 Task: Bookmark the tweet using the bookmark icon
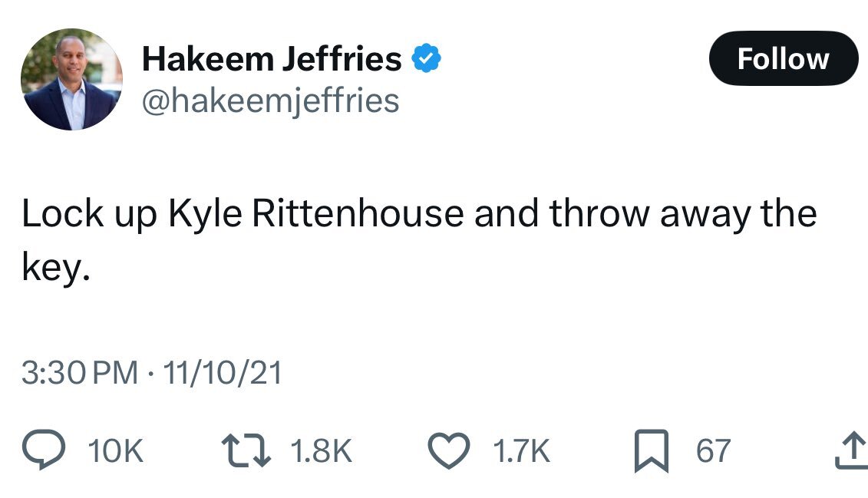click(x=650, y=451)
